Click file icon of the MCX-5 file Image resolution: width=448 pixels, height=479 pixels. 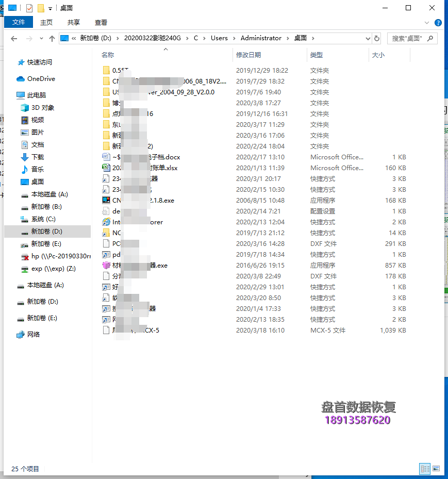click(106, 330)
